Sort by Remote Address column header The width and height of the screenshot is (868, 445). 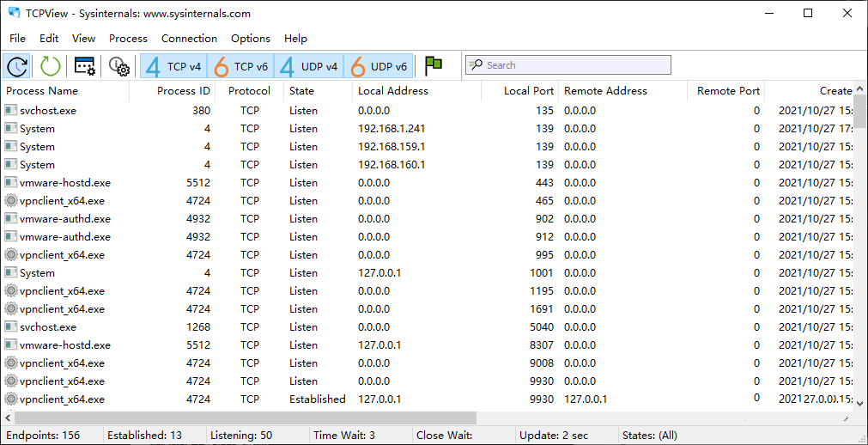[x=622, y=91]
